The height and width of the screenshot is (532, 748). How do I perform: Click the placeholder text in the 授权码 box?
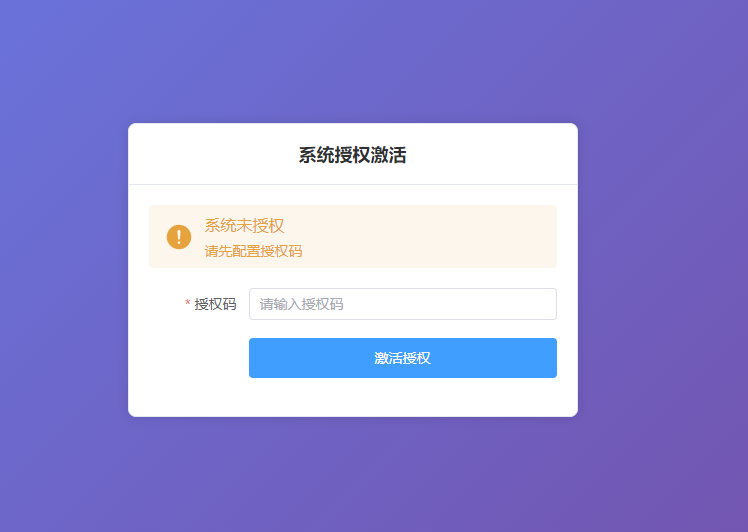(301, 304)
